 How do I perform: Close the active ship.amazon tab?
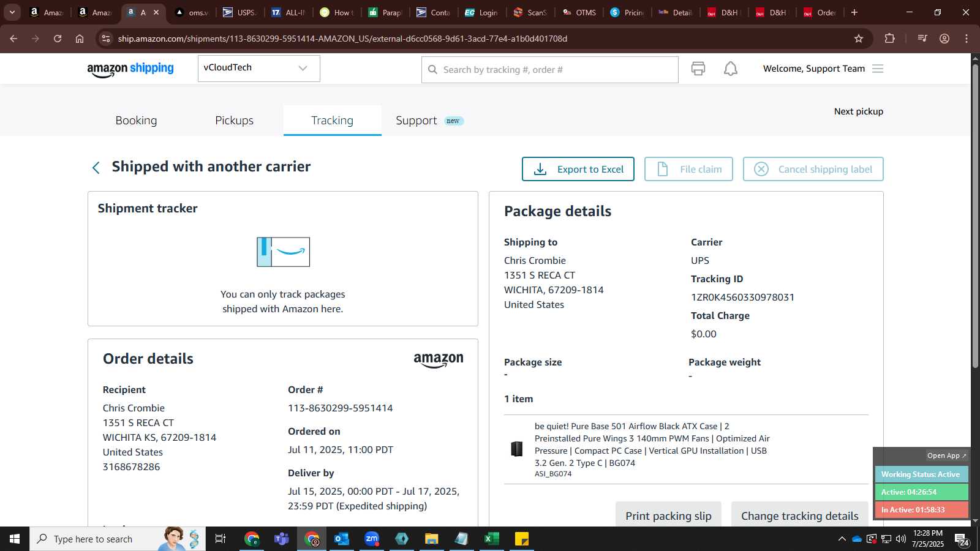pos(156,12)
